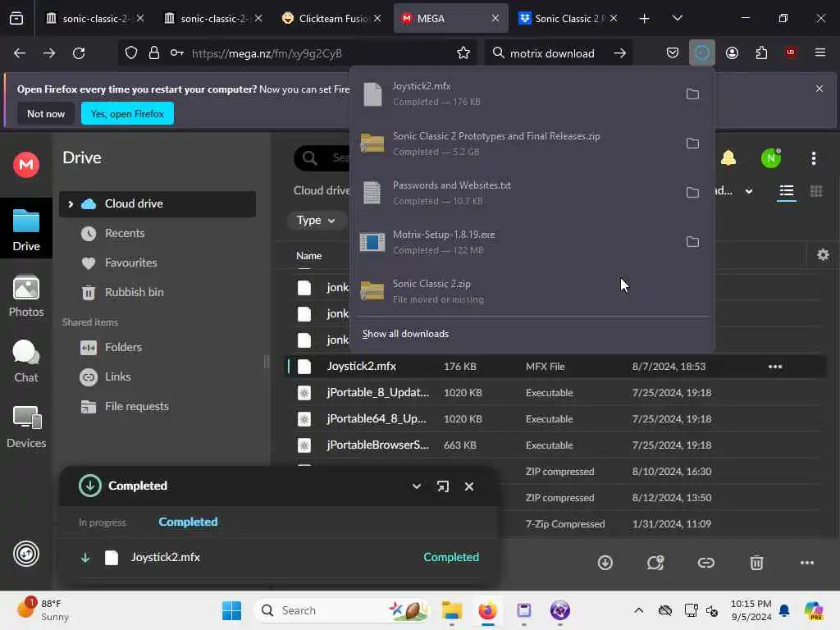The height and width of the screenshot is (630, 840).
Task: Open the notifications bell in MEGA
Action: pyautogui.click(x=728, y=158)
